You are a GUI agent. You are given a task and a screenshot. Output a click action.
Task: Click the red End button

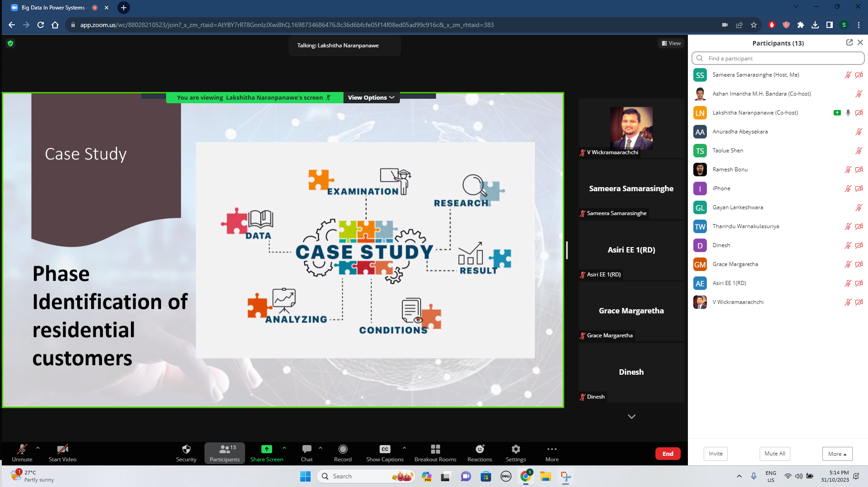(x=668, y=454)
